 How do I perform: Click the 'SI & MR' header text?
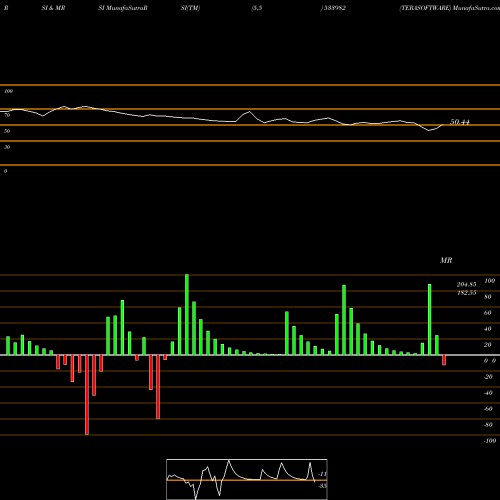pos(53,8)
